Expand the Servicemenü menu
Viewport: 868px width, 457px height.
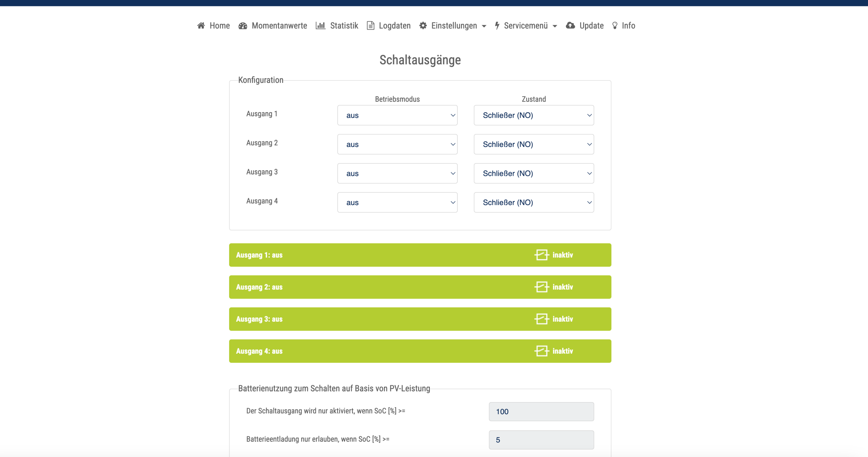click(526, 25)
